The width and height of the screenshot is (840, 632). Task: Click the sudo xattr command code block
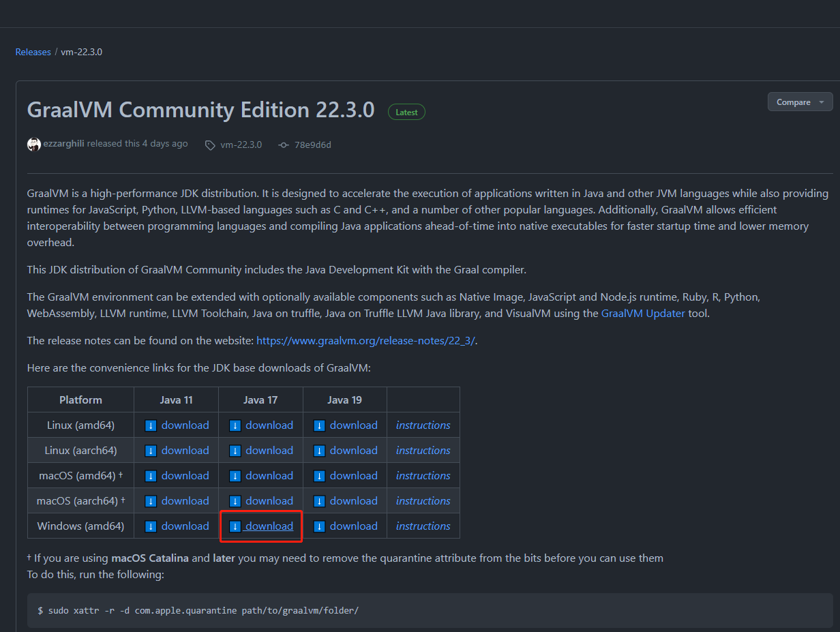coord(430,611)
